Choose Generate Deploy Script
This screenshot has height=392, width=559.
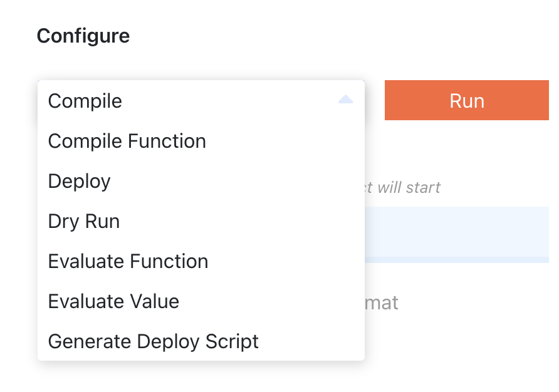pyautogui.click(x=153, y=341)
